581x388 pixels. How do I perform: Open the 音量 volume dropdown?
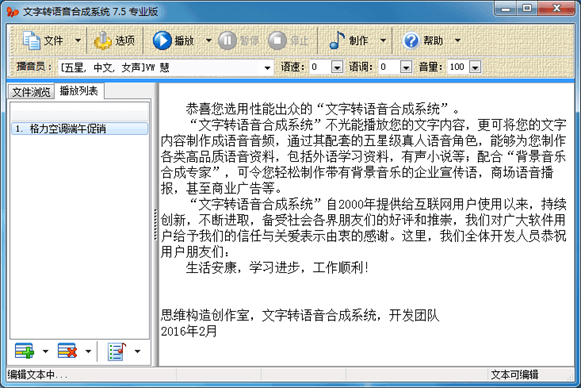tap(475, 67)
